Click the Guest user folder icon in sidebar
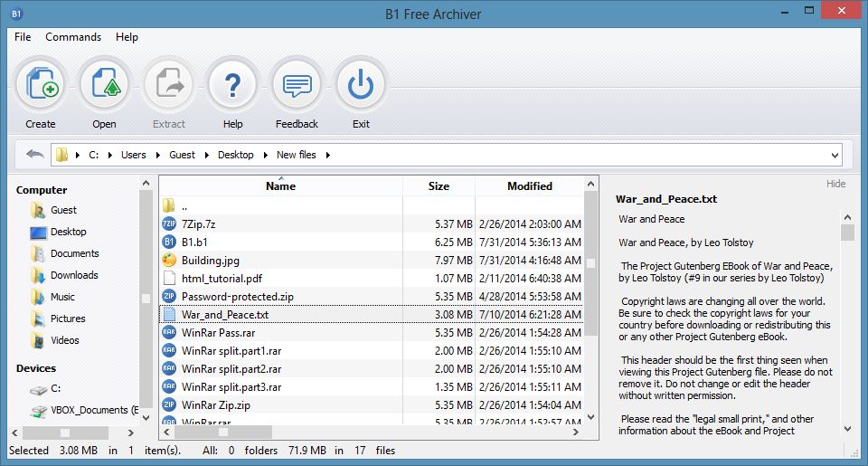868x466 pixels. (38, 210)
